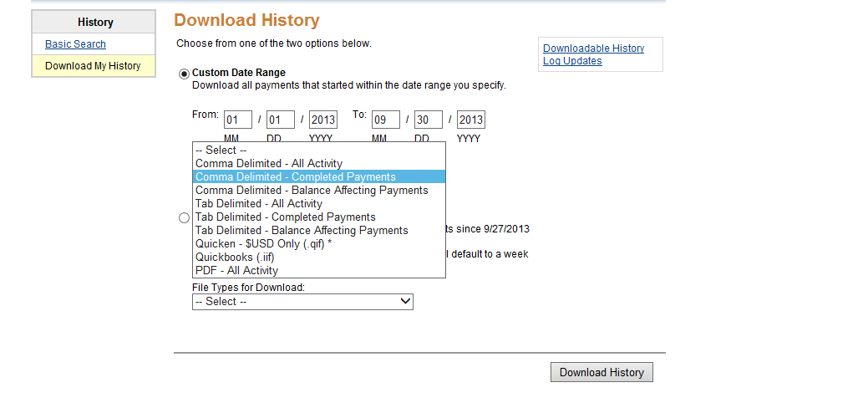Screen dimensions: 868x403
Task: Click the From year input field
Action: (323, 120)
